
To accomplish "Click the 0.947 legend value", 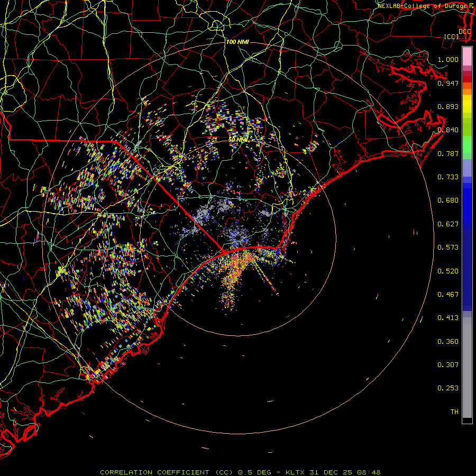I will (x=448, y=83).
